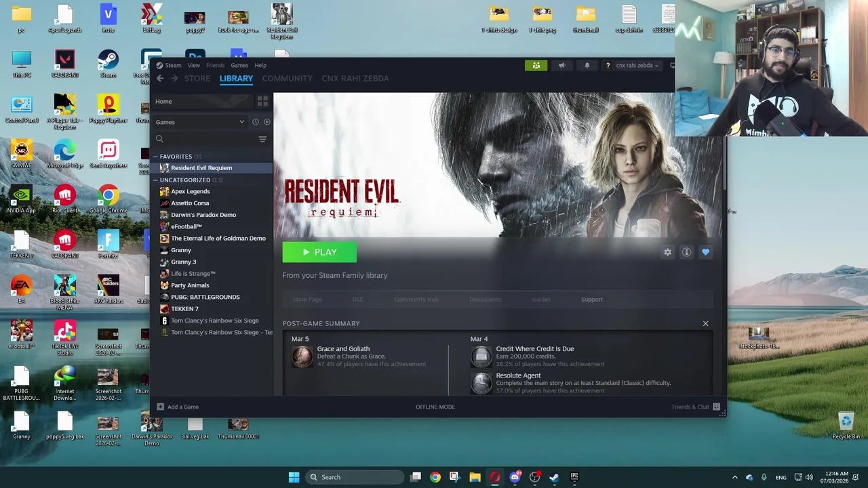The image size is (868, 488).
Task: Close the Post-Game Summary panel
Action: [x=705, y=323]
